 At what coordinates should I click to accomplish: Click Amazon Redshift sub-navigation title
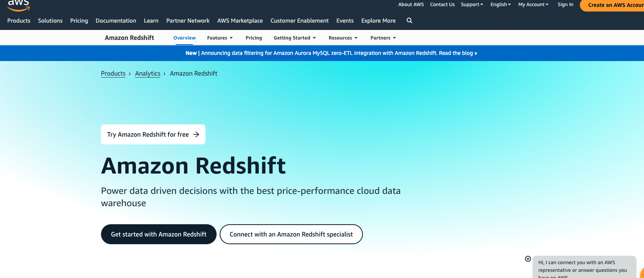(x=129, y=38)
